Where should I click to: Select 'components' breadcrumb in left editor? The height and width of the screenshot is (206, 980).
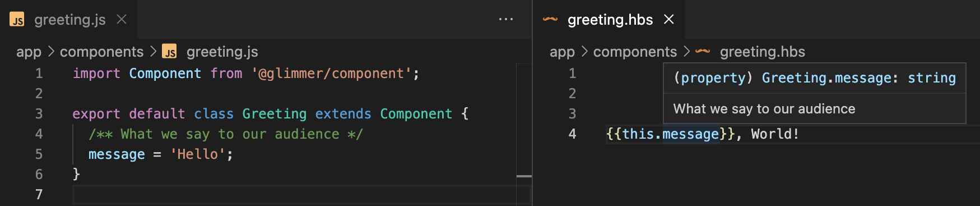click(102, 52)
